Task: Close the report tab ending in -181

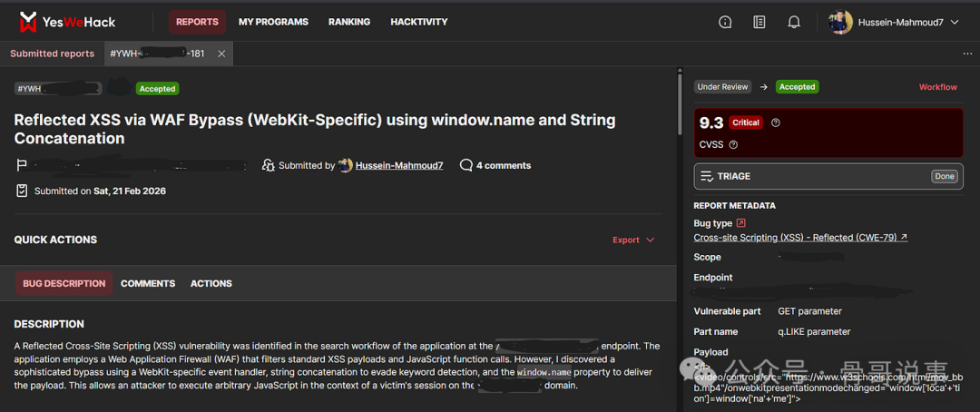Action: (221, 54)
